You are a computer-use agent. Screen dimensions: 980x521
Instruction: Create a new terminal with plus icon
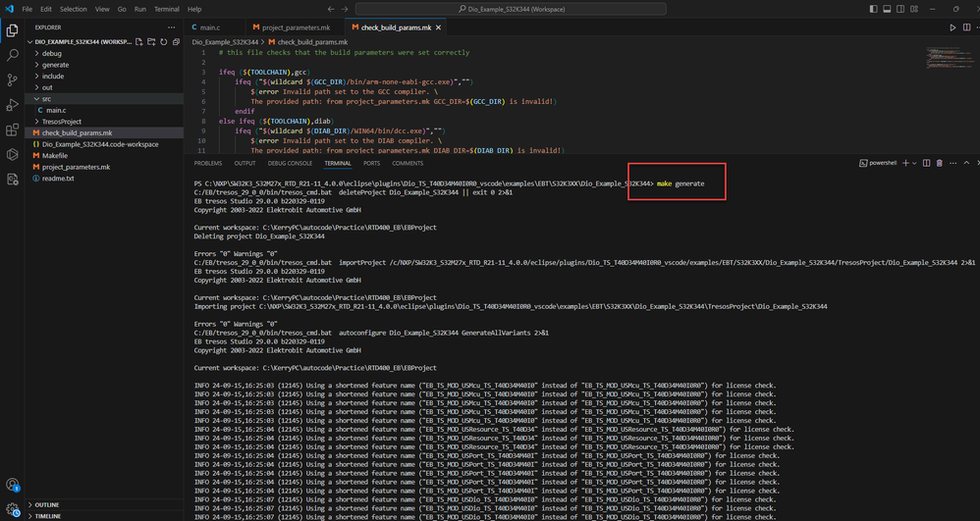point(905,163)
